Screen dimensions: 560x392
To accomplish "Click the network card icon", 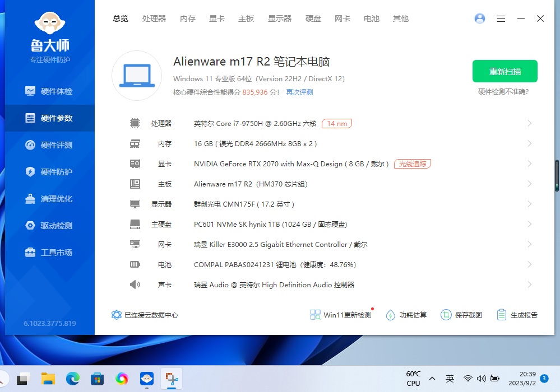I will point(135,244).
